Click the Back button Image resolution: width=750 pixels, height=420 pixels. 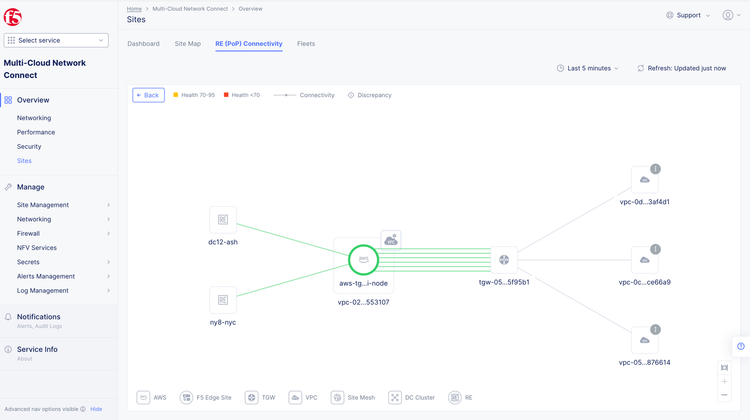[148, 95]
